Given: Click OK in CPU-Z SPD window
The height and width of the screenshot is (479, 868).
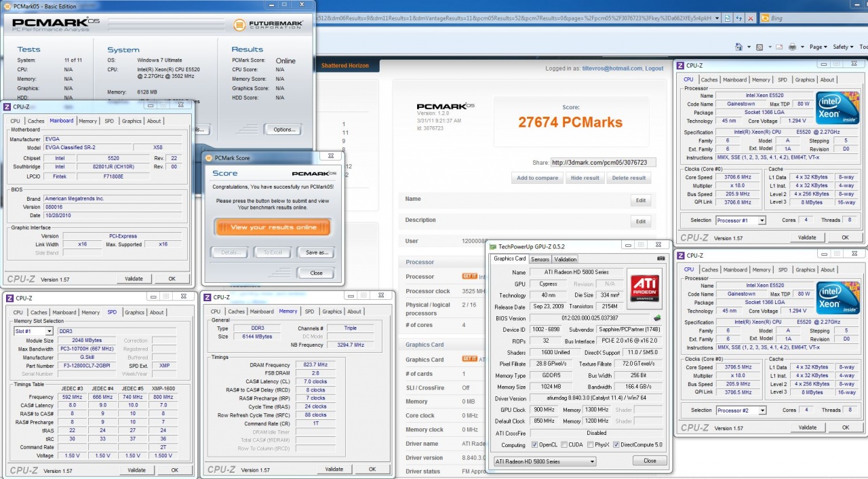Looking at the screenshot, I should tap(174, 470).
